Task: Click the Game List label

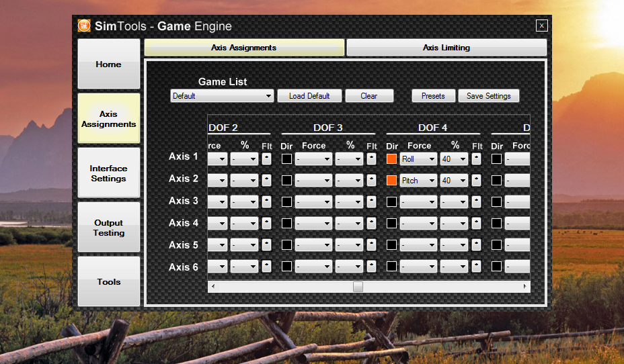Action: point(223,81)
